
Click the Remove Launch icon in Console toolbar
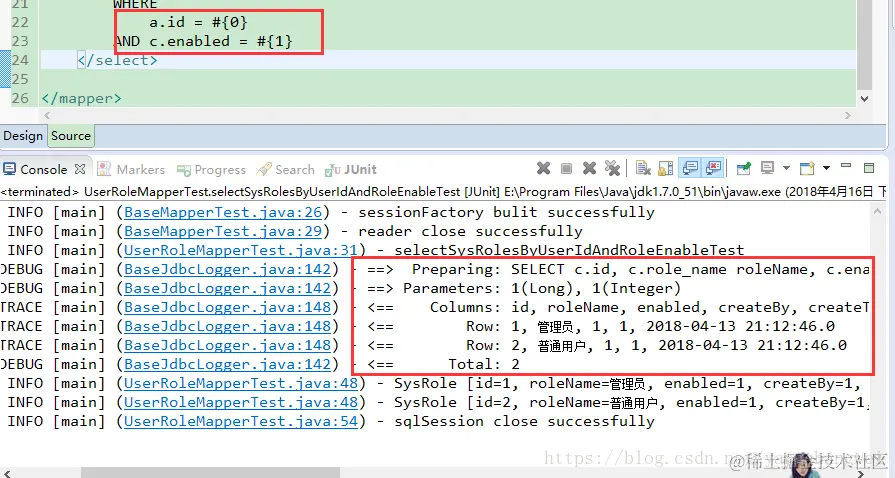[590, 168]
